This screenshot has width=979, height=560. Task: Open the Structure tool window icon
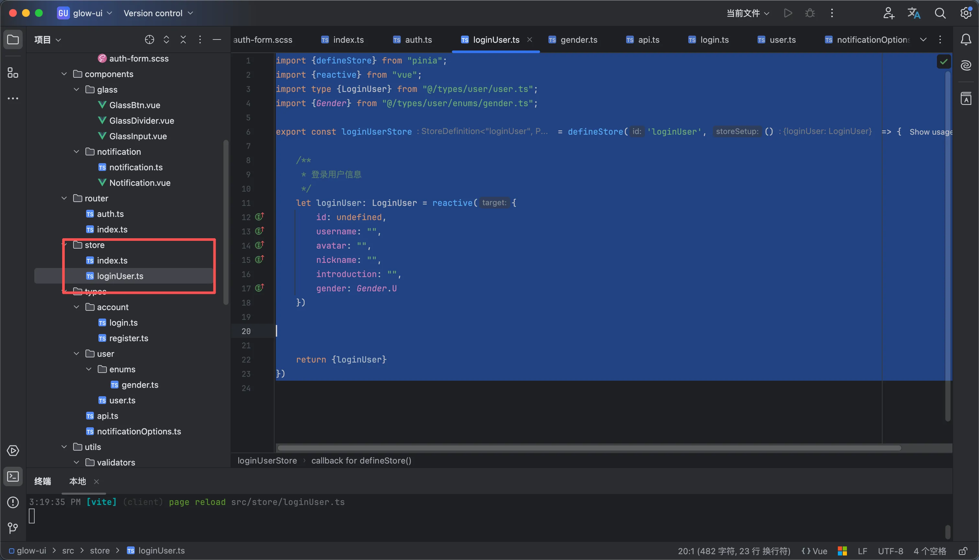pos(13,72)
